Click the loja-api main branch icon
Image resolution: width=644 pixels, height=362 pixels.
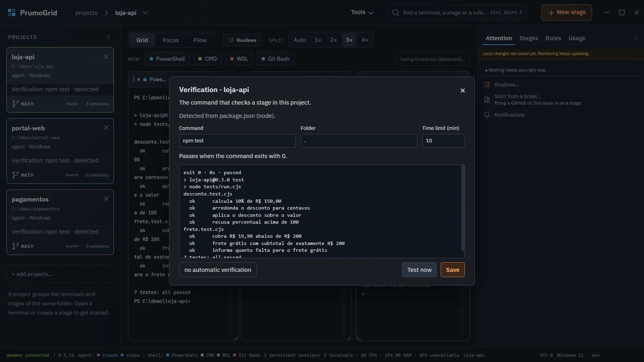[15, 103]
